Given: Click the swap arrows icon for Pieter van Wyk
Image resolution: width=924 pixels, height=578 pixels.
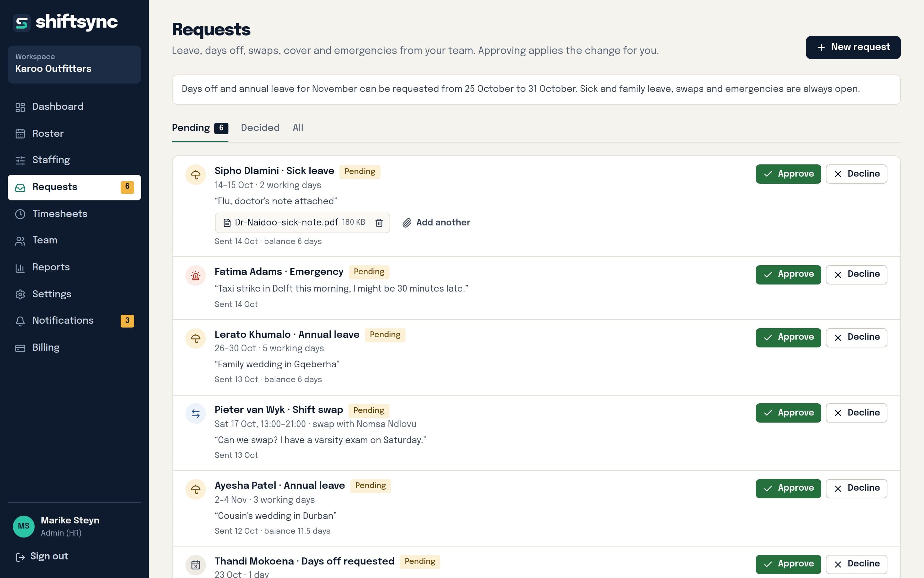Looking at the screenshot, I should point(195,414).
